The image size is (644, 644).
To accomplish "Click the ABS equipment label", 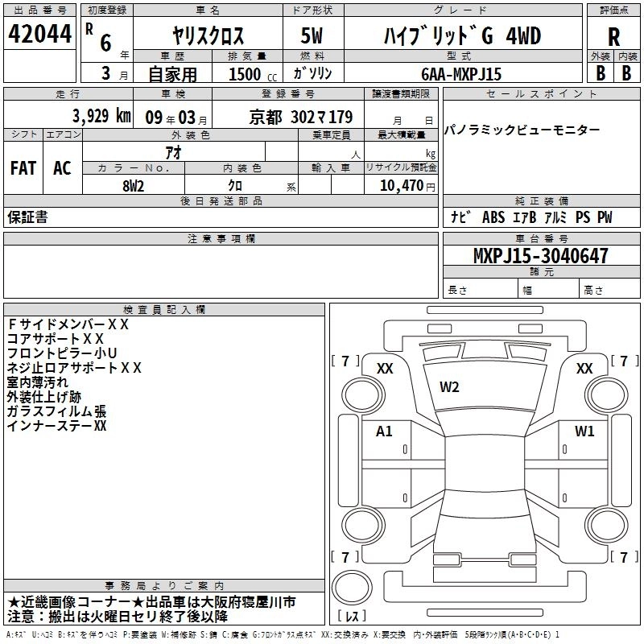I will pyautogui.click(x=493, y=217).
